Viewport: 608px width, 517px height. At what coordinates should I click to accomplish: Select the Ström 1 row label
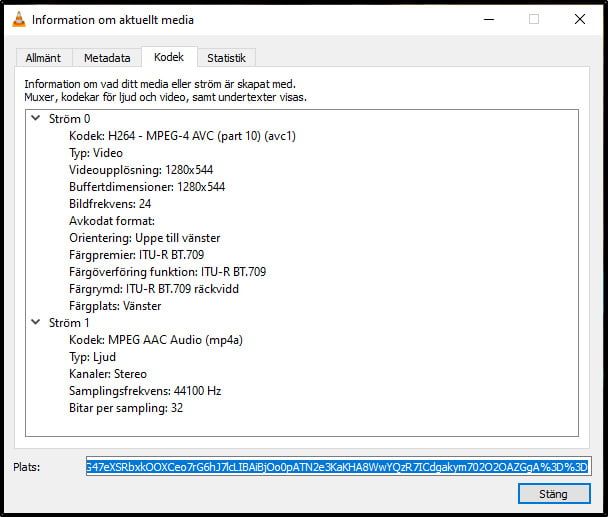click(x=69, y=323)
